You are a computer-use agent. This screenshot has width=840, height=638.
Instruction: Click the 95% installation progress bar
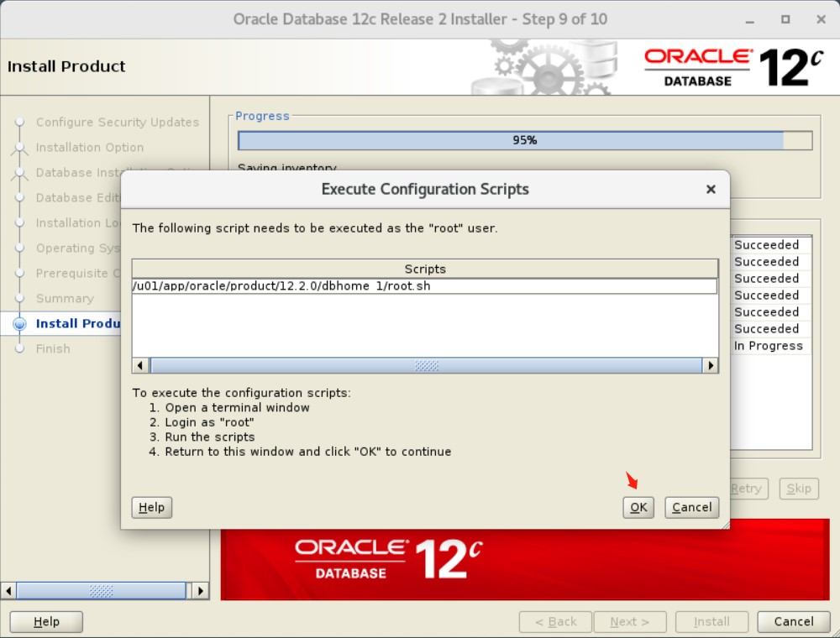(x=525, y=140)
